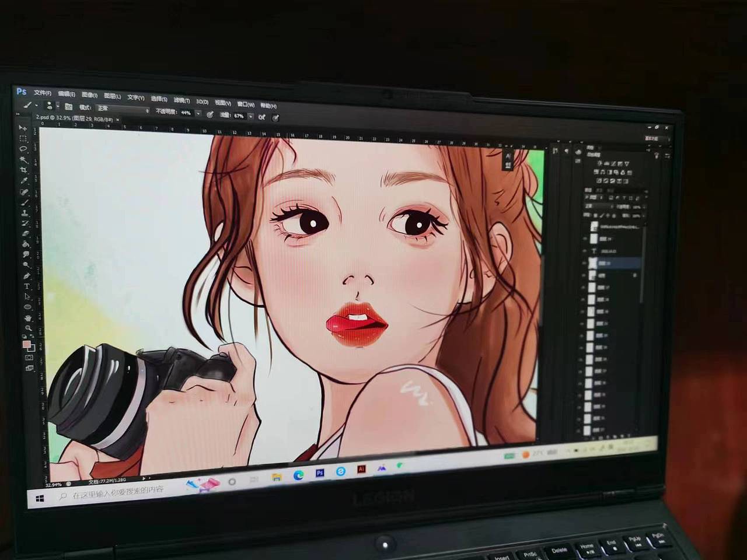This screenshot has width=747, height=560.
Task: Open Microsoft Edge from the taskbar
Action: [298, 475]
